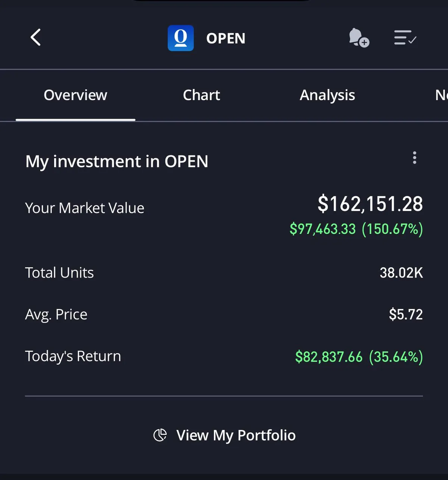Open the watchlist checklist icon
This screenshot has height=480, width=448.
[405, 38]
